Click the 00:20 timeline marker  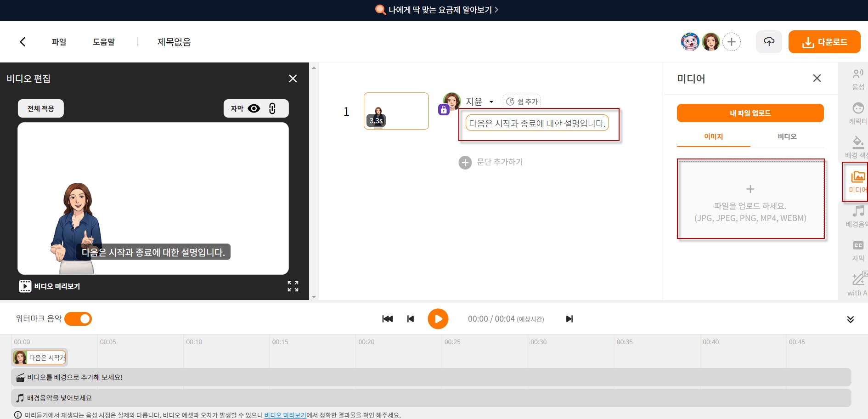pyautogui.click(x=366, y=342)
